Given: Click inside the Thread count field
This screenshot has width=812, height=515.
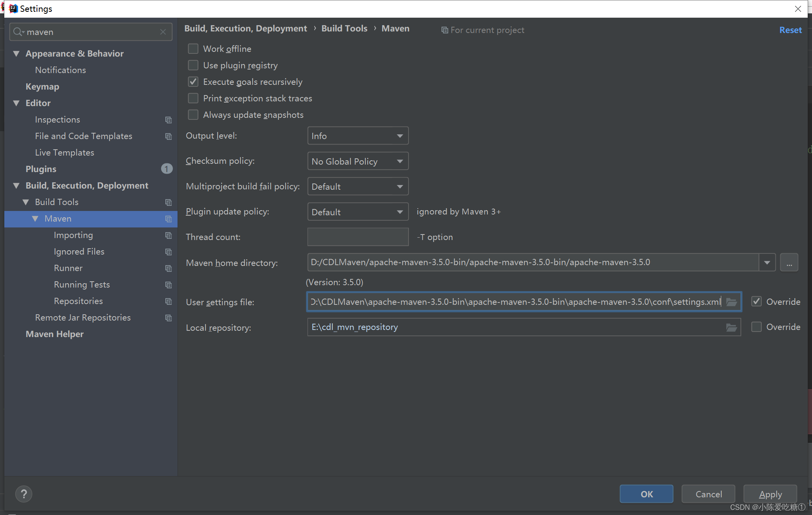Looking at the screenshot, I should (x=357, y=237).
